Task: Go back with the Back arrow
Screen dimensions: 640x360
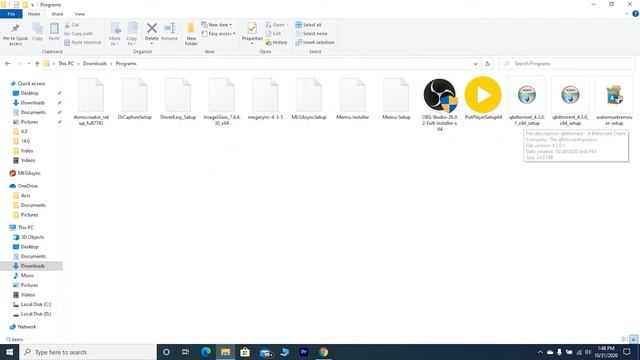Action: click(7, 64)
